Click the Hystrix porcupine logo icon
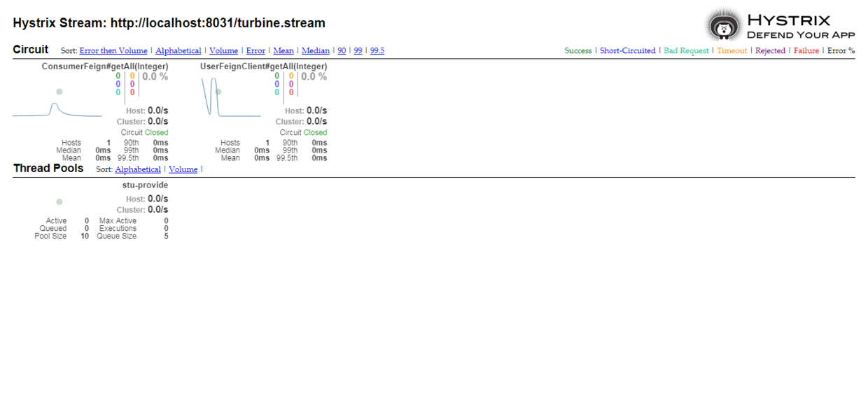 [x=723, y=25]
